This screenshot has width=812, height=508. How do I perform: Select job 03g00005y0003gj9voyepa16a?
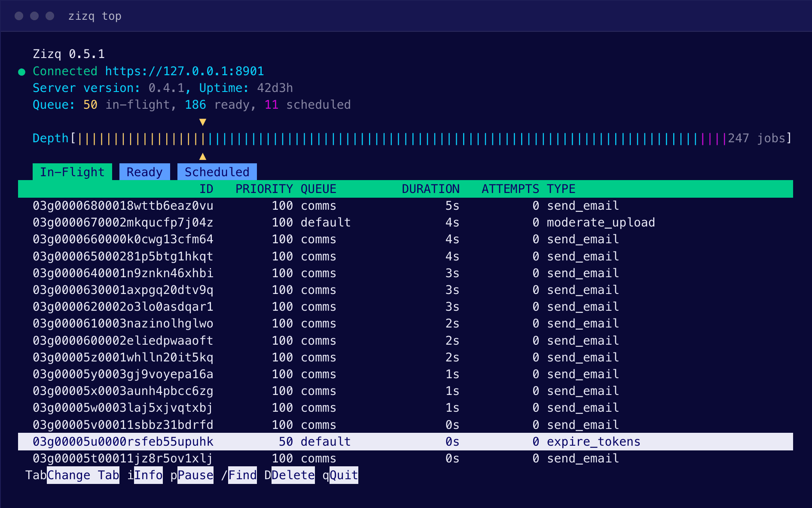406,374
